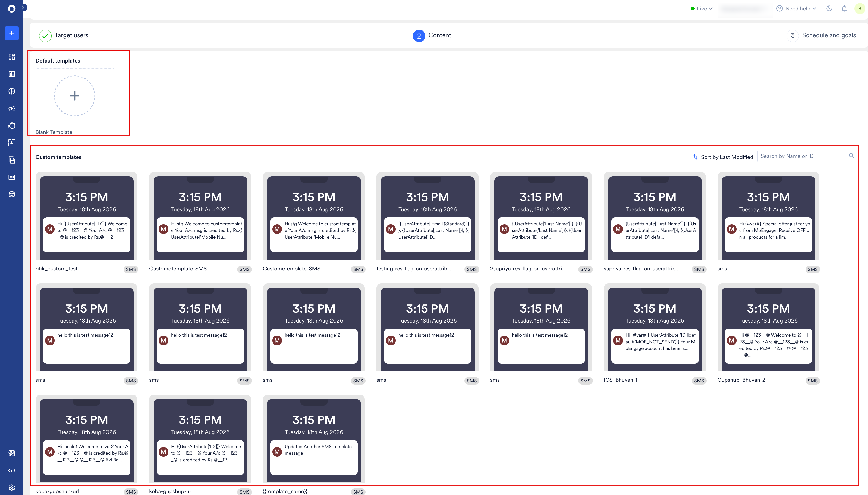Open the code brackets developer icon
The image size is (868, 495).
(x=11, y=471)
